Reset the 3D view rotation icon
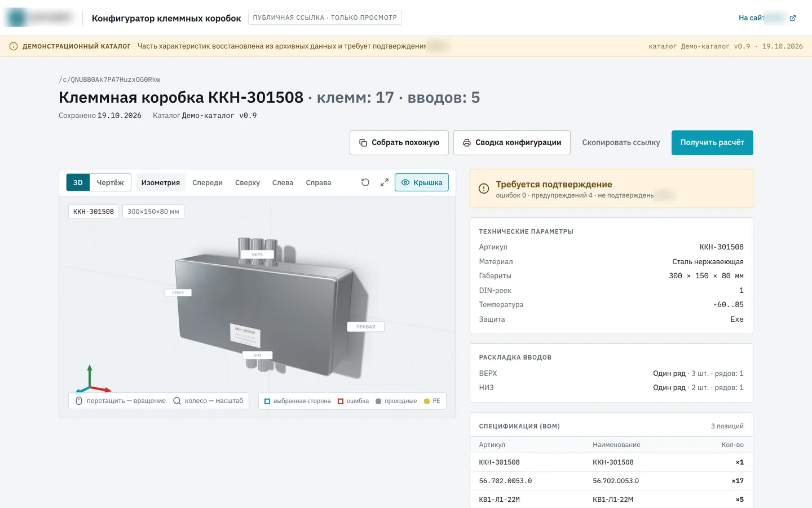This screenshot has height=508, width=812. pyautogui.click(x=365, y=182)
